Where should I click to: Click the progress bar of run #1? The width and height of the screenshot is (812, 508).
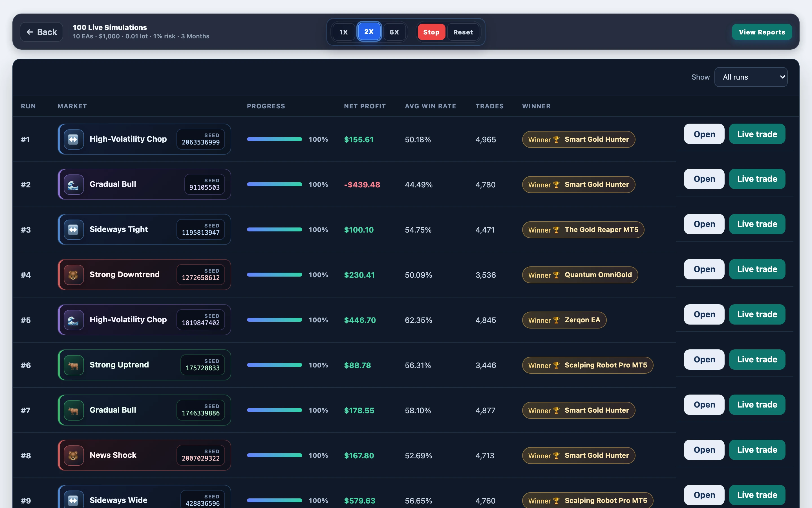[274, 139]
